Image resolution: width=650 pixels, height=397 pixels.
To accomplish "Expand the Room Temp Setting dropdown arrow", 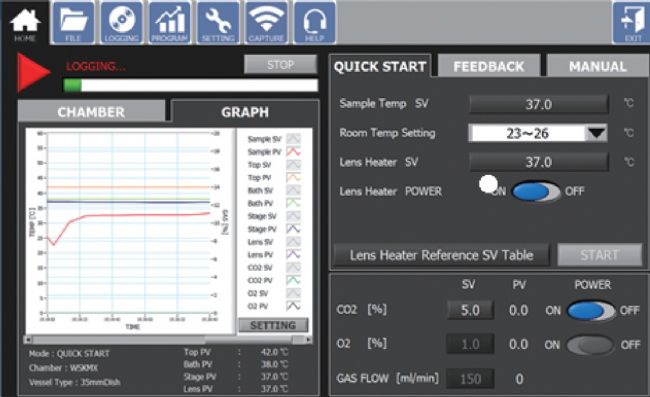I will coord(596,133).
